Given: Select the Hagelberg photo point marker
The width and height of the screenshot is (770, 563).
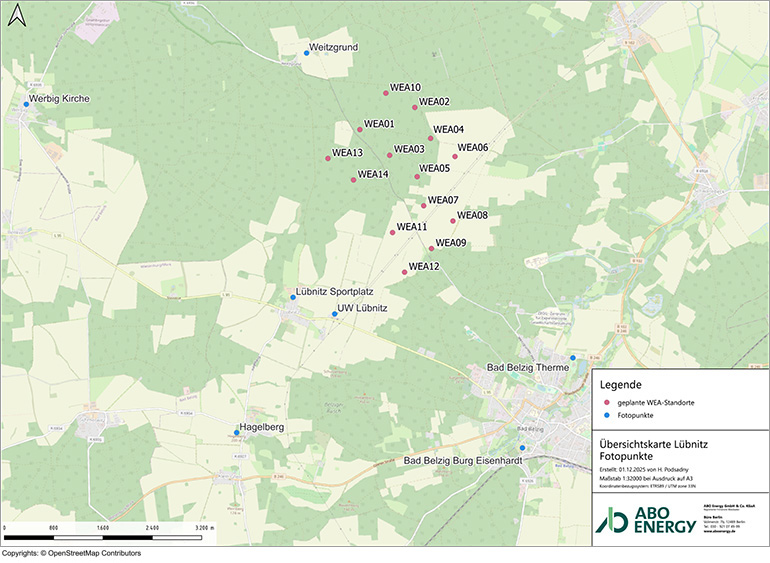Looking at the screenshot, I should tap(237, 433).
